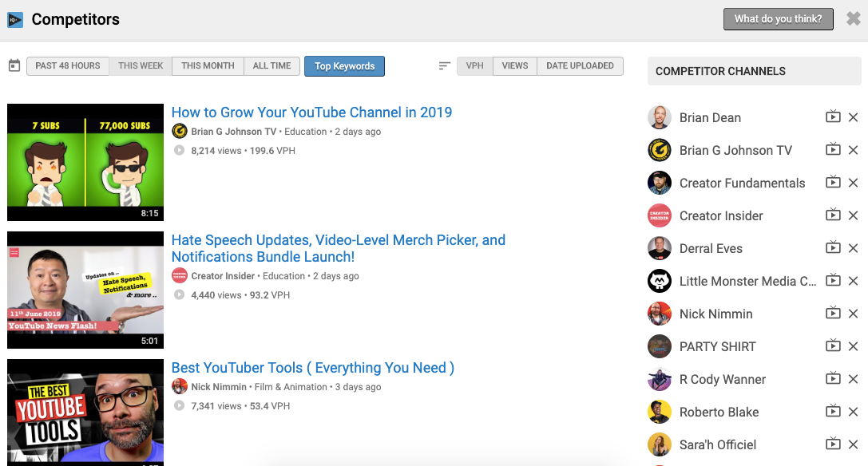The height and width of the screenshot is (466, 868).
Task: Click the What do you think? button
Action: 779,19
